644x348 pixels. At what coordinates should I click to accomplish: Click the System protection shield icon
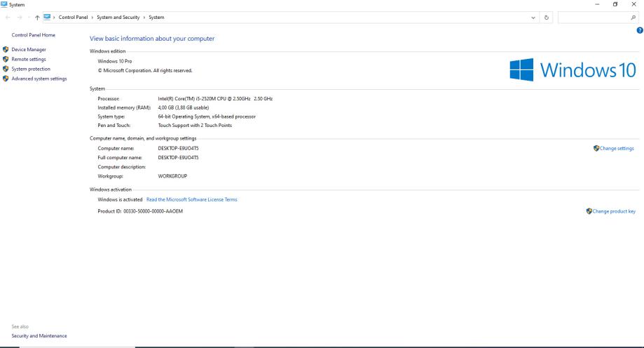coord(6,69)
